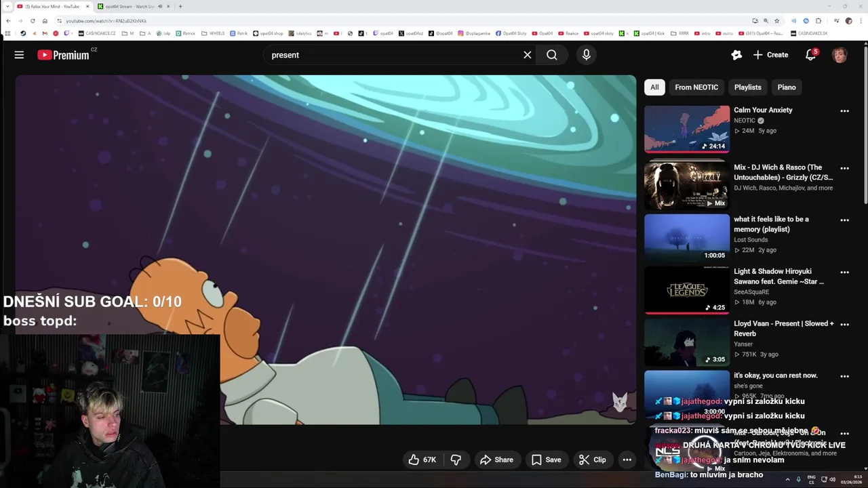Open browser extensions puzzle icon

point(818,21)
